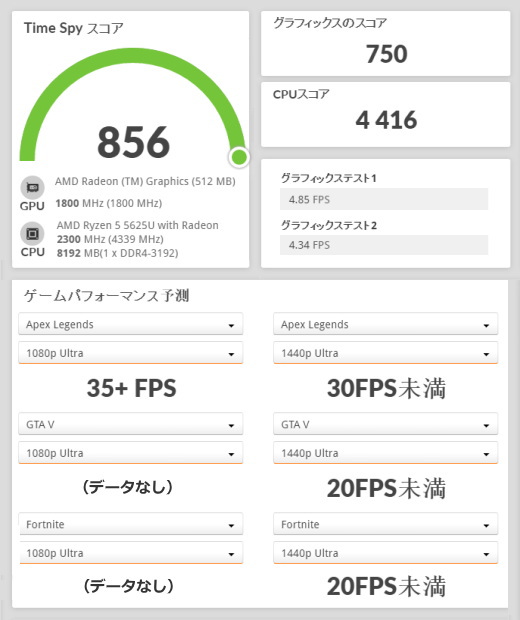Click the グラフィックスのスコア label
This screenshot has width=520, height=620.
point(330,23)
